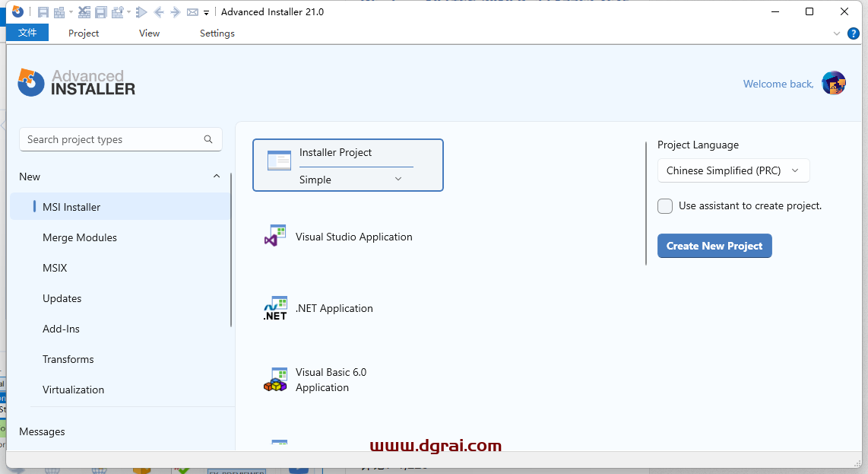Click the New section header text

click(30, 177)
